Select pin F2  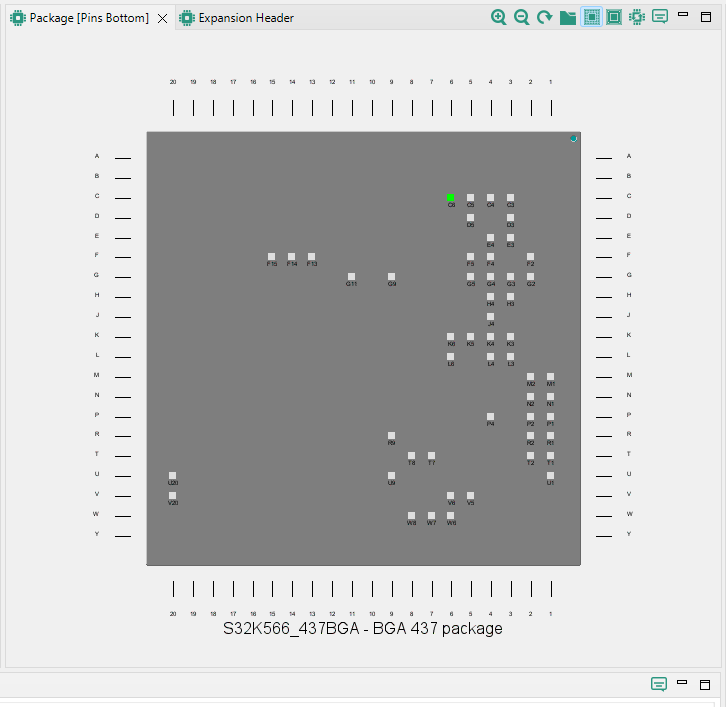[531, 257]
